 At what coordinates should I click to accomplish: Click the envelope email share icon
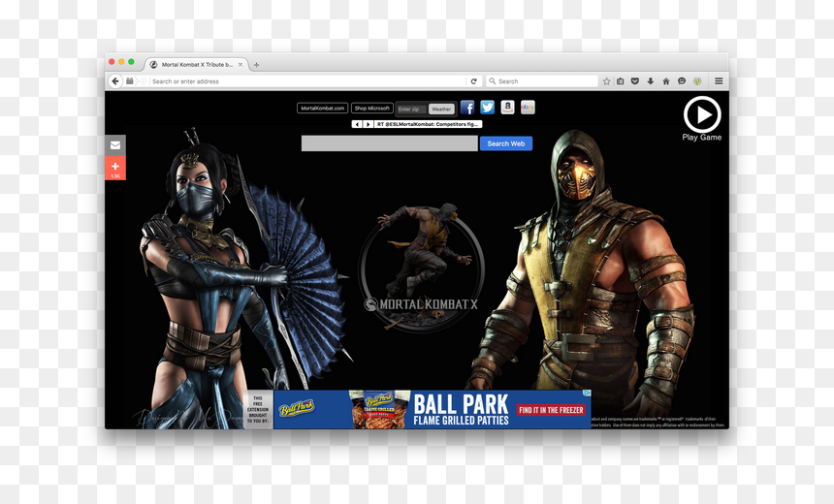pyautogui.click(x=115, y=145)
